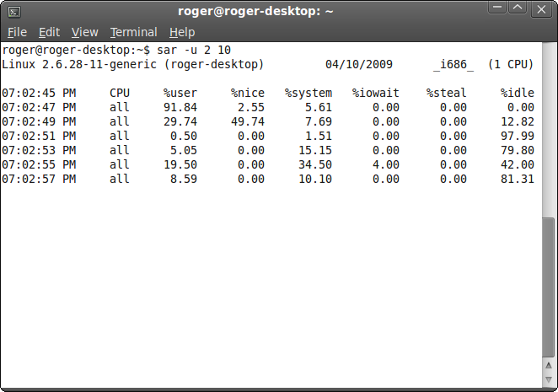Click the %steal column header
558x392 pixels.
(x=447, y=93)
